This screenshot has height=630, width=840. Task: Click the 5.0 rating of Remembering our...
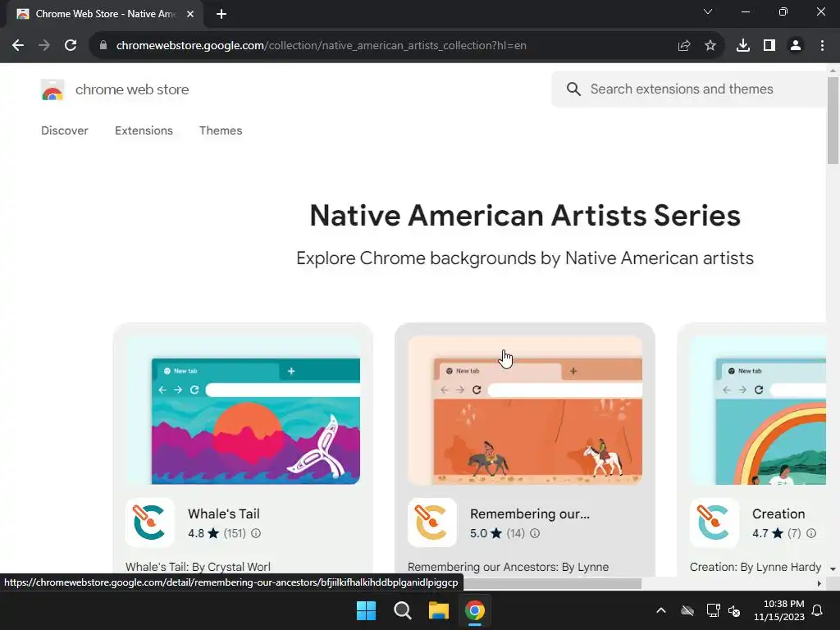click(x=486, y=533)
